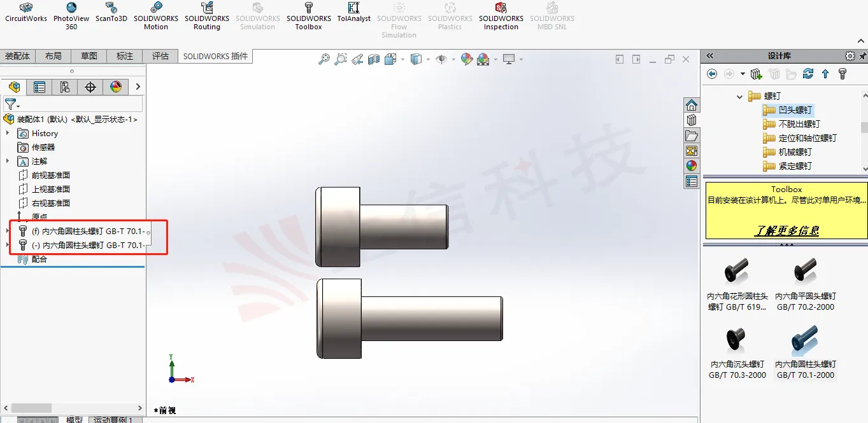Switch to the 布局 tab
This screenshot has width=868, height=423.
coord(53,56)
